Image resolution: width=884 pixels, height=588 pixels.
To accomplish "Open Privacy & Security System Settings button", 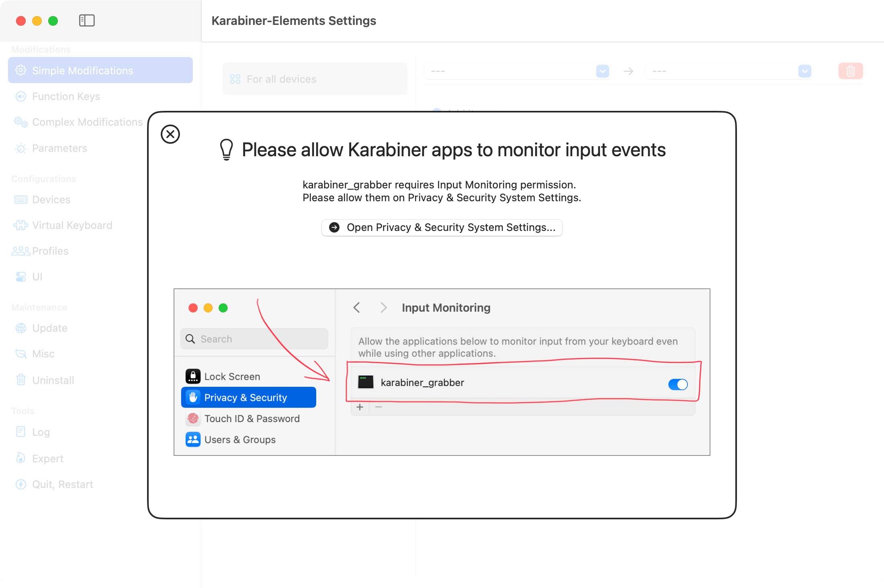I will tap(442, 227).
